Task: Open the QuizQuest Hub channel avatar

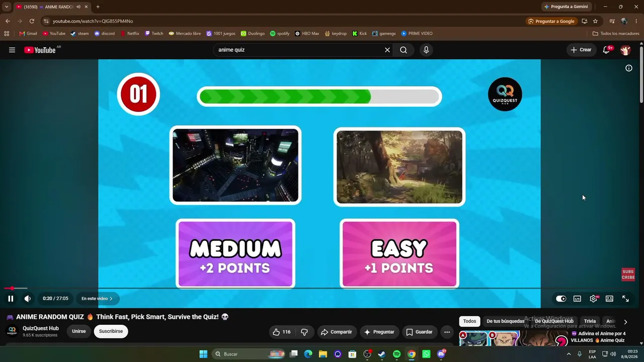Action: tap(12, 331)
